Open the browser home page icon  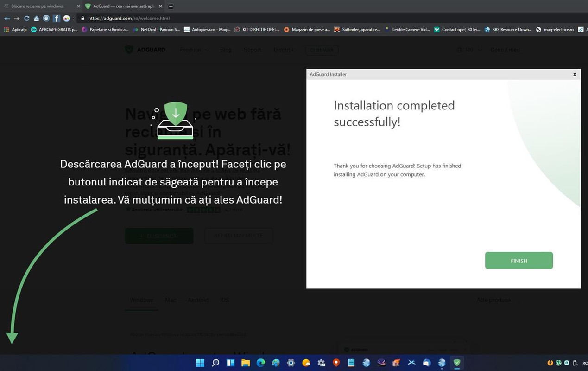pyautogui.click(x=36, y=19)
